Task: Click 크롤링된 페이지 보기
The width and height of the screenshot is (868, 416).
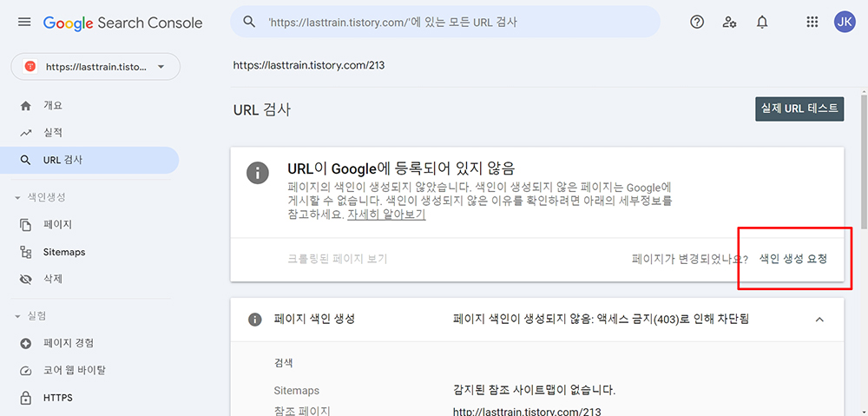Action: (x=338, y=259)
